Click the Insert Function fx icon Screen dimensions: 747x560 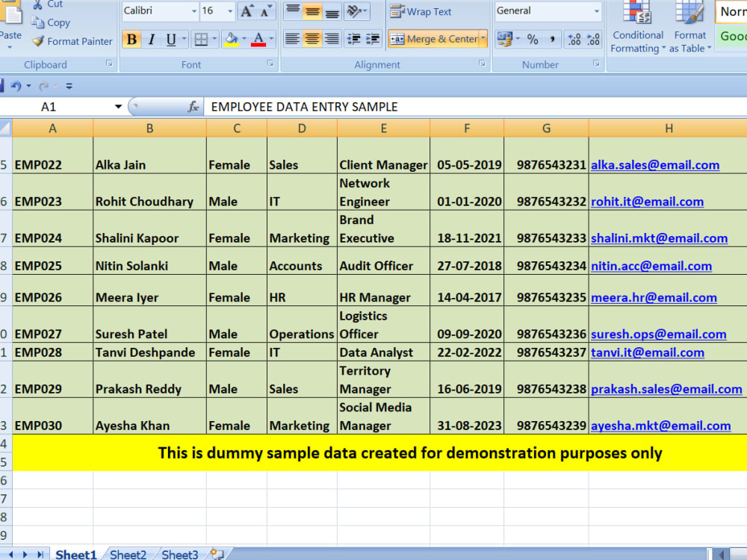click(193, 107)
